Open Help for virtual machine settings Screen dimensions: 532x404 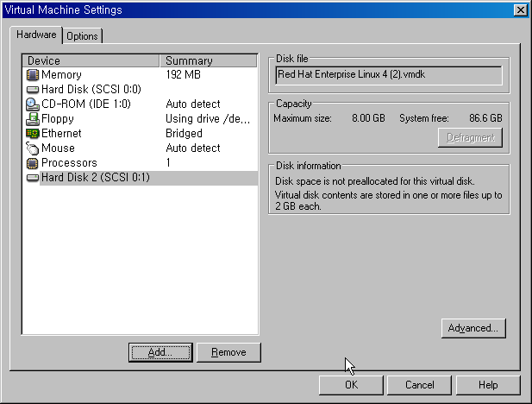488,385
